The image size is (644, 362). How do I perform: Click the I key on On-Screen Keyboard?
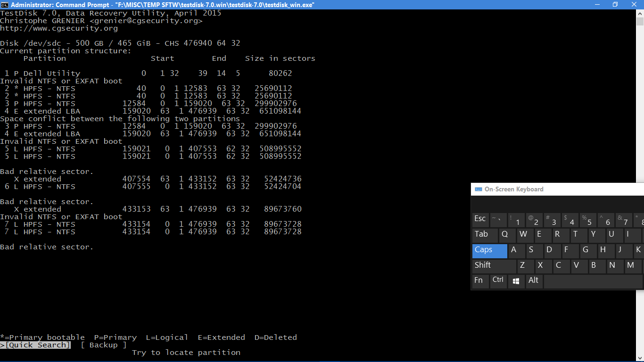click(633, 235)
